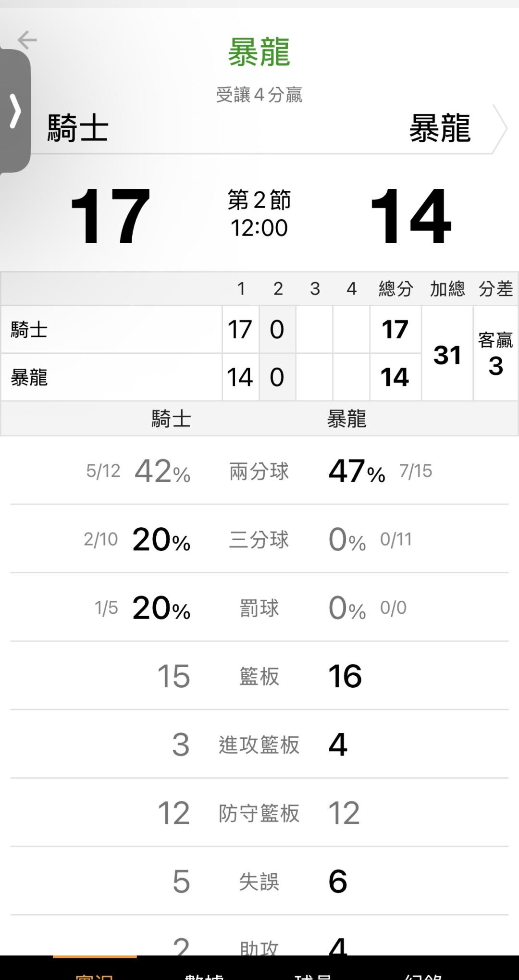
Task: Select the 實況 tab in bottom bar
Action: click(x=95, y=973)
